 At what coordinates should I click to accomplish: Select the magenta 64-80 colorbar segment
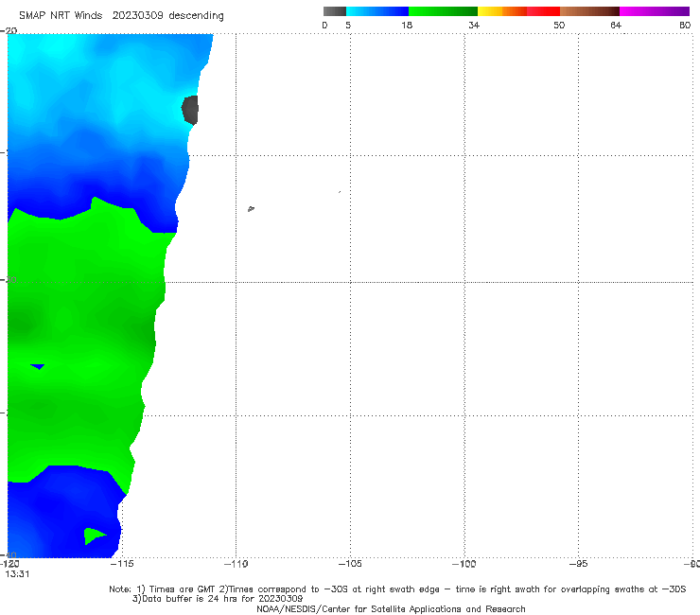point(655,11)
